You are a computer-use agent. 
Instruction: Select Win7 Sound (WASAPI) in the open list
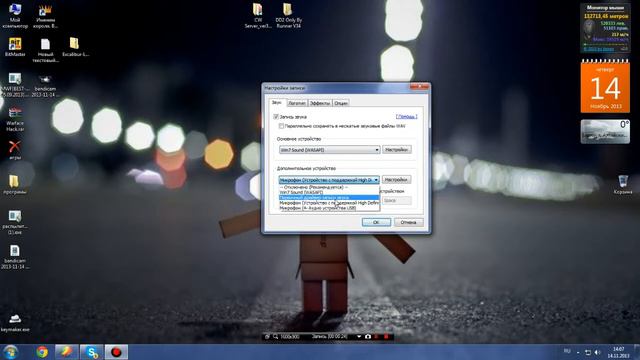[x=329, y=192]
